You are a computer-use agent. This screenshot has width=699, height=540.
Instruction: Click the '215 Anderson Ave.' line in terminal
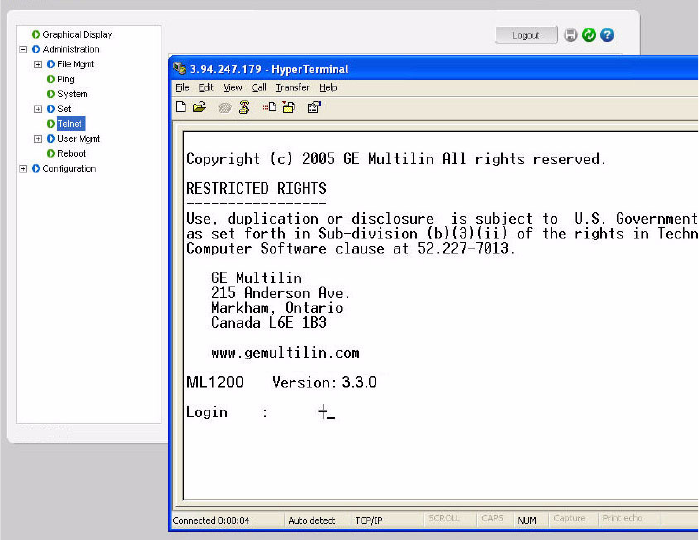(280, 293)
